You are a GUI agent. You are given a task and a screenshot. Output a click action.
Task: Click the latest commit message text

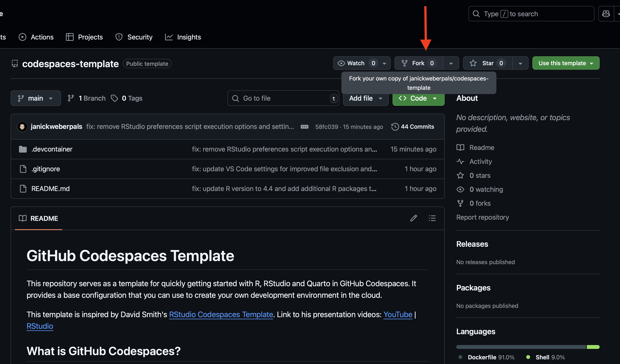(x=190, y=127)
